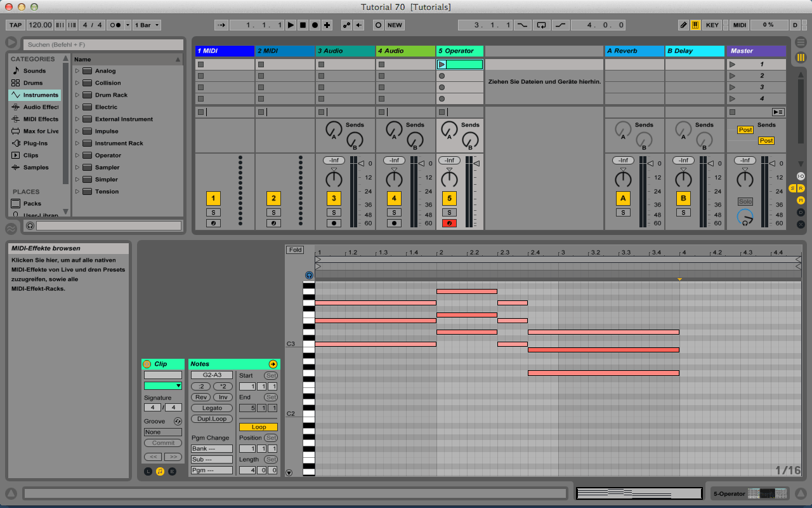Click track 4 Audio pan knob

[394, 179]
